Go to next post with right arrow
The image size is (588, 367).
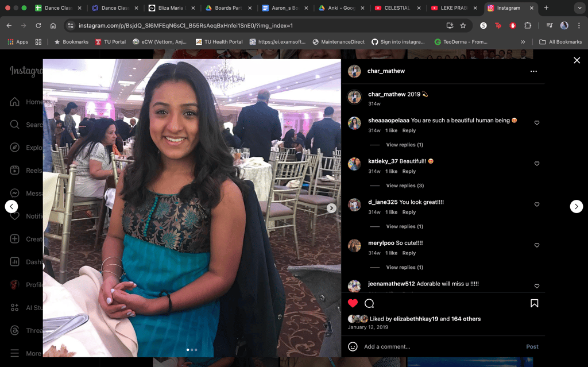[577, 206]
